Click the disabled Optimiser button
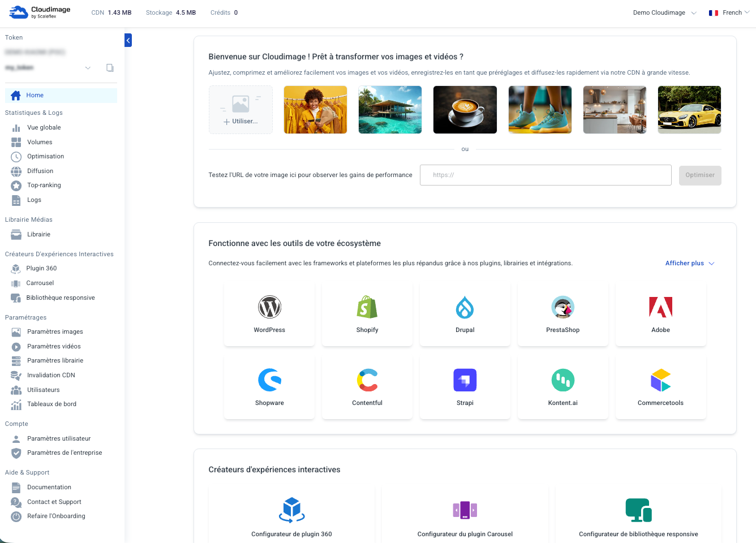756x543 pixels. [x=700, y=175]
